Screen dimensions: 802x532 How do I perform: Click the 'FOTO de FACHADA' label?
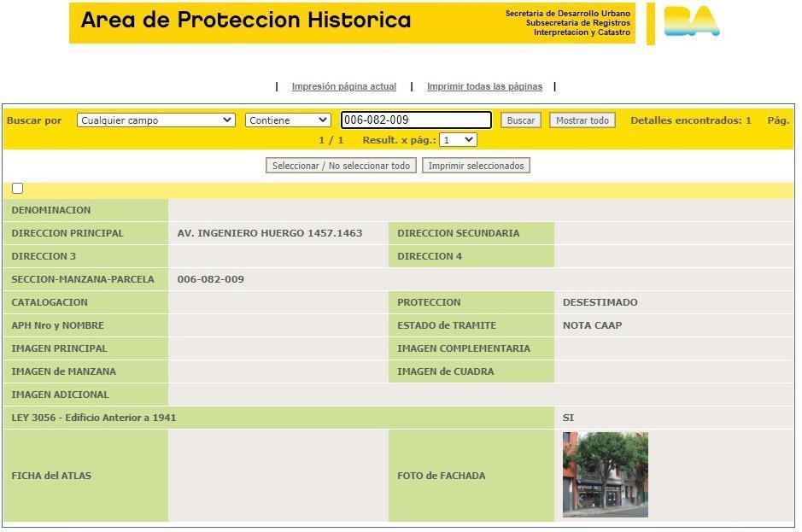(442, 476)
